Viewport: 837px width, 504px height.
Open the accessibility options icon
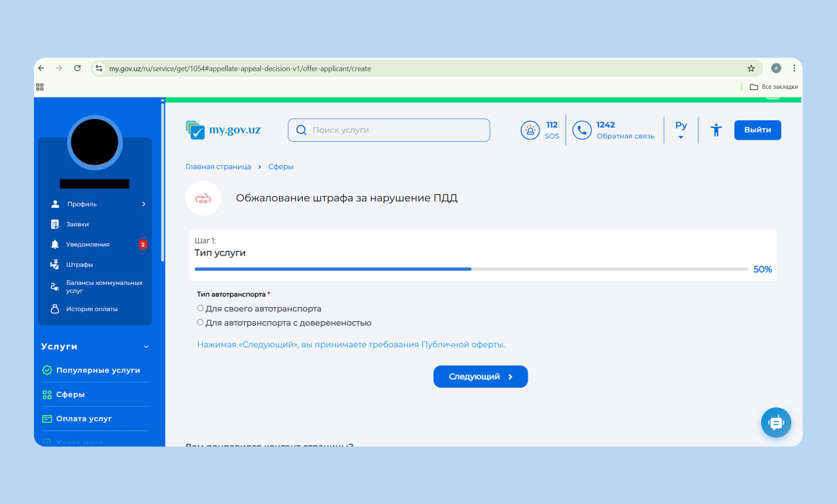716,130
